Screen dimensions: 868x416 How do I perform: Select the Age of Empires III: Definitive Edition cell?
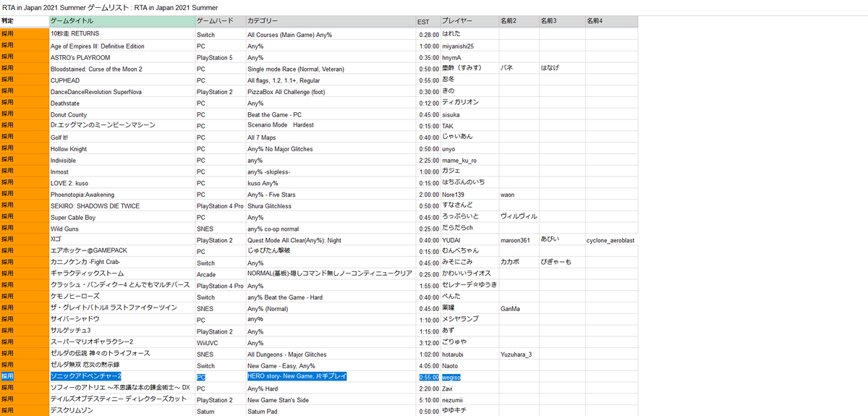122,46
